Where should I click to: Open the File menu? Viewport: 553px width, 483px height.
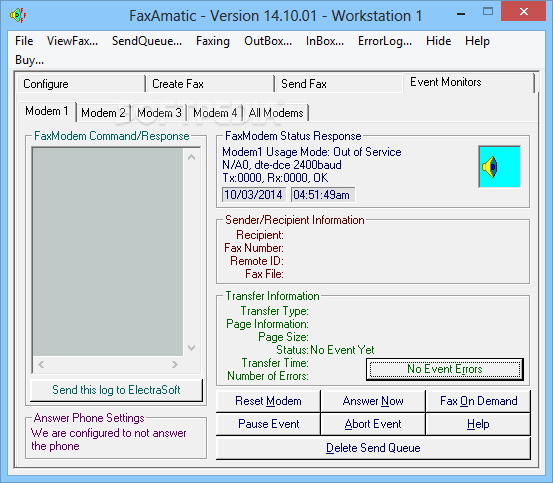click(x=24, y=41)
